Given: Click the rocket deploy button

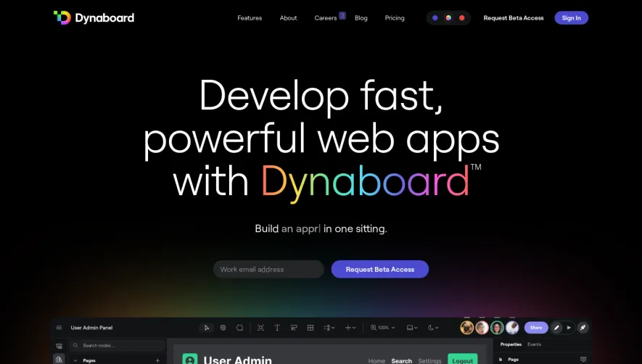Looking at the screenshot, I should pos(583,328).
